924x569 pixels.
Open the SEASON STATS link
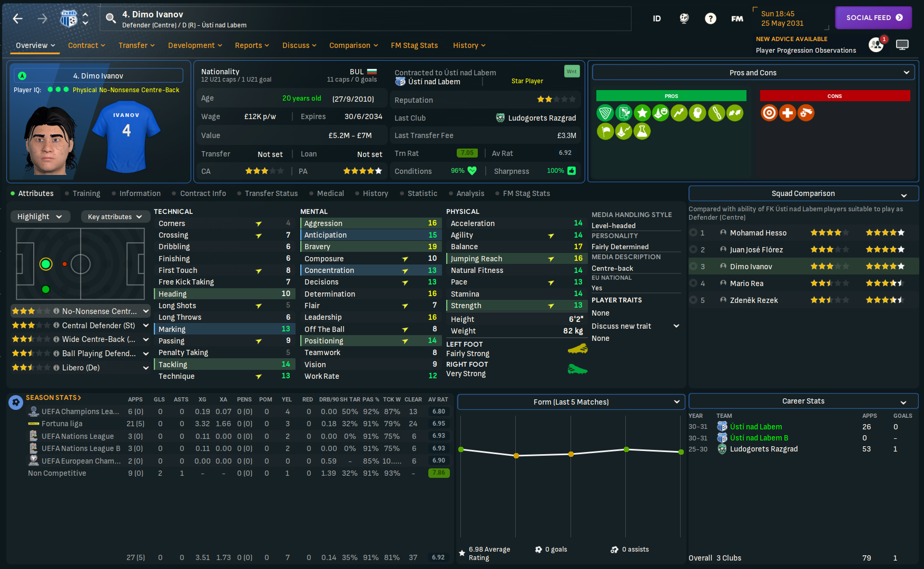[53, 398]
